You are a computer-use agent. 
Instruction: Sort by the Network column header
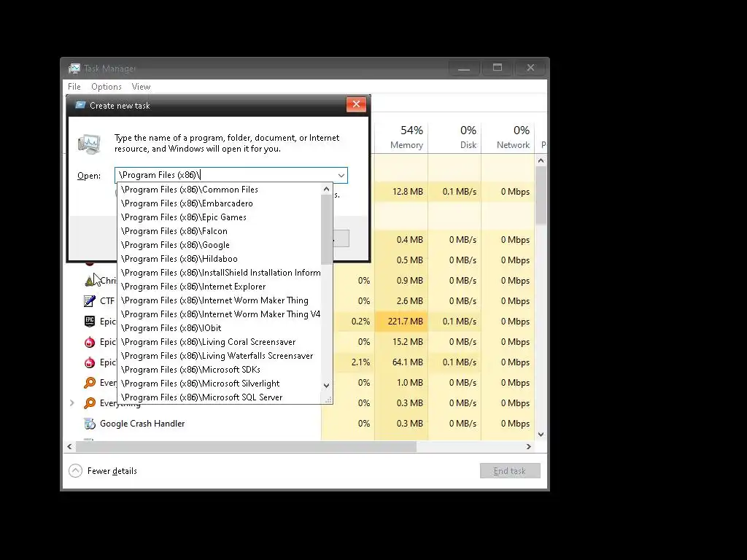tap(508, 136)
